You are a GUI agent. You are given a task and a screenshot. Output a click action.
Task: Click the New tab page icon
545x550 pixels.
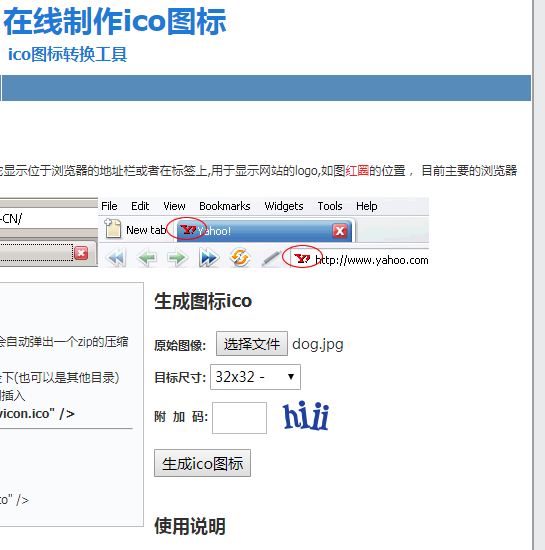point(113,228)
